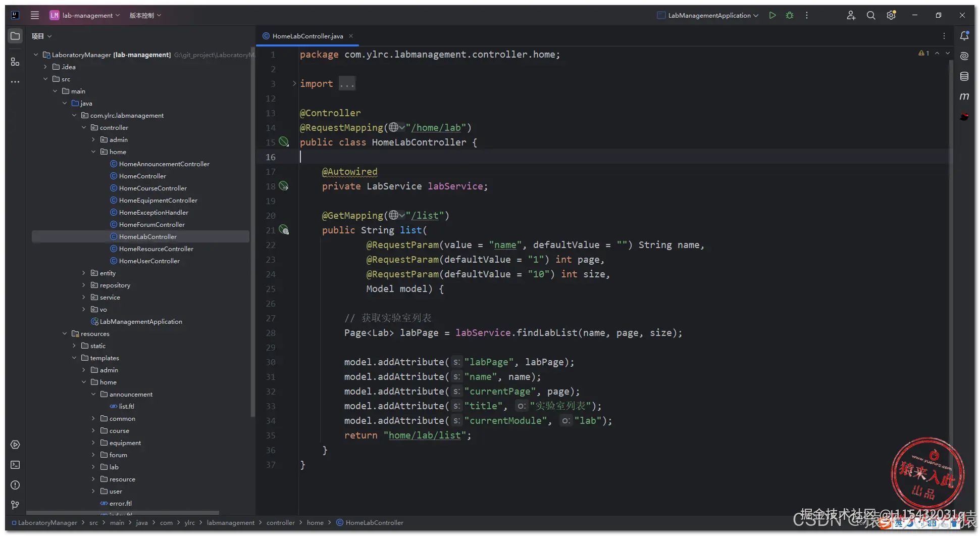
Task: Open the Services tool window
Action: pos(15,445)
